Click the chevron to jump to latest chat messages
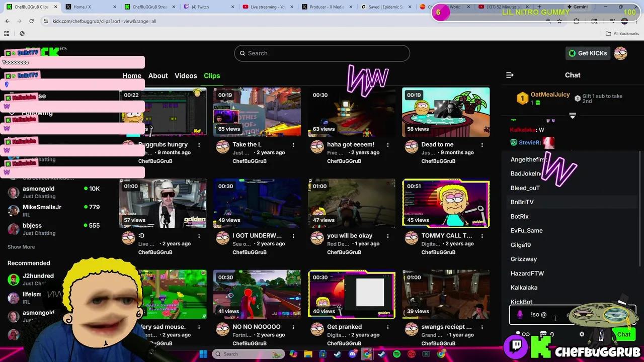This screenshot has height=362, width=644. 573,115
